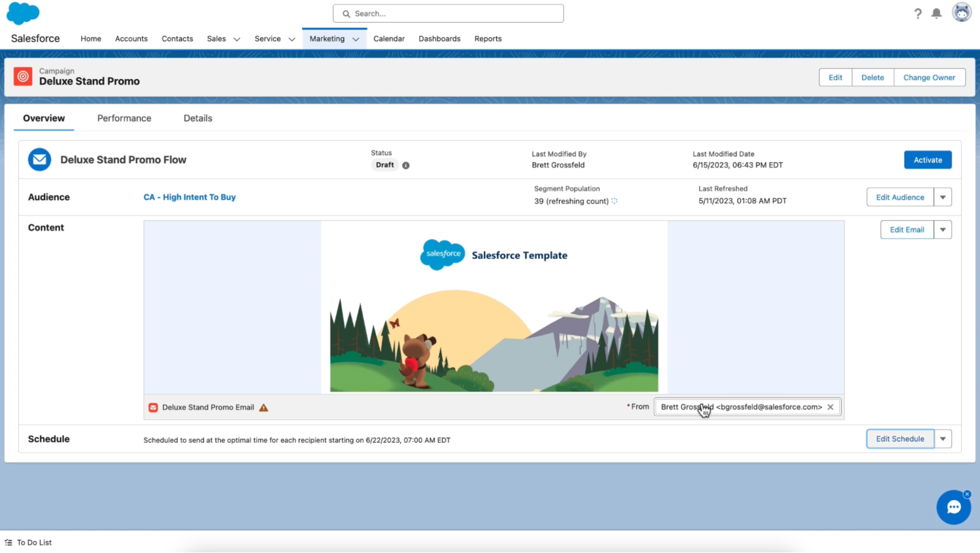Open the Edit Audience dropdown arrow
Viewport: 980px width, 553px height.
tap(943, 197)
